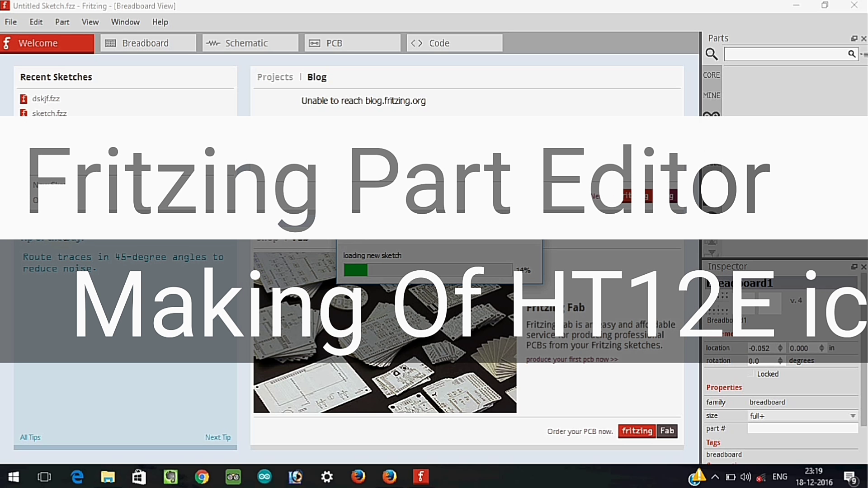Adjust the rotation degrees stepper

(780, 361)
